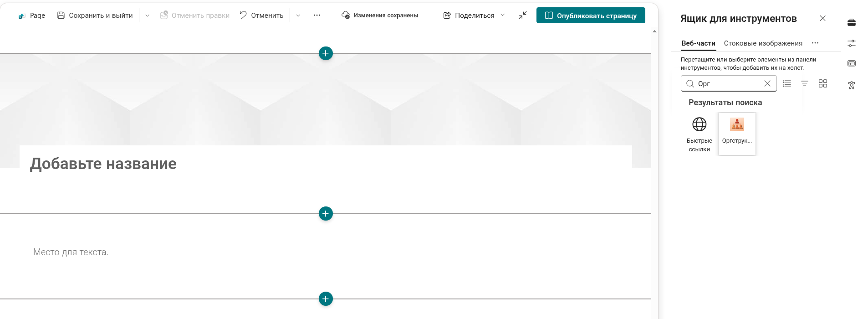Add a section with the bottom plus button
The width and height of the screenshot is (868, 319).
point(326,299)
